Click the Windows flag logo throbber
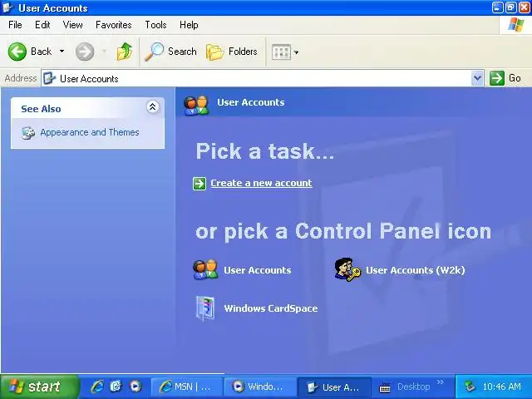 pos(515,25)
